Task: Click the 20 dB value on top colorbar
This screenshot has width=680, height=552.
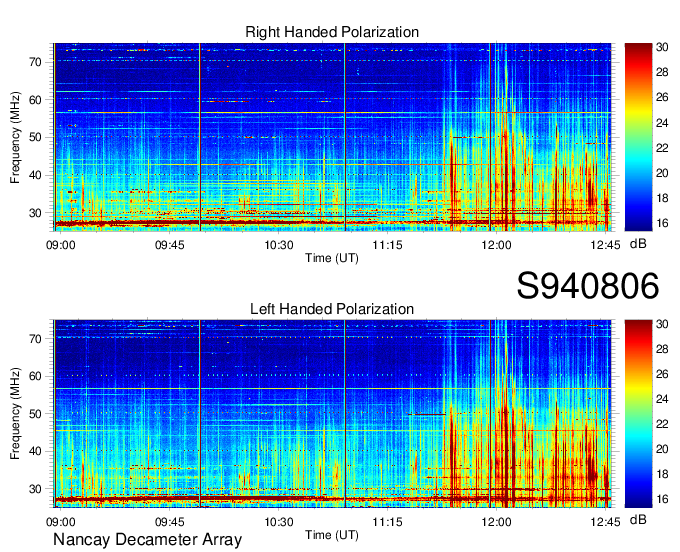Action: point(662,173)
